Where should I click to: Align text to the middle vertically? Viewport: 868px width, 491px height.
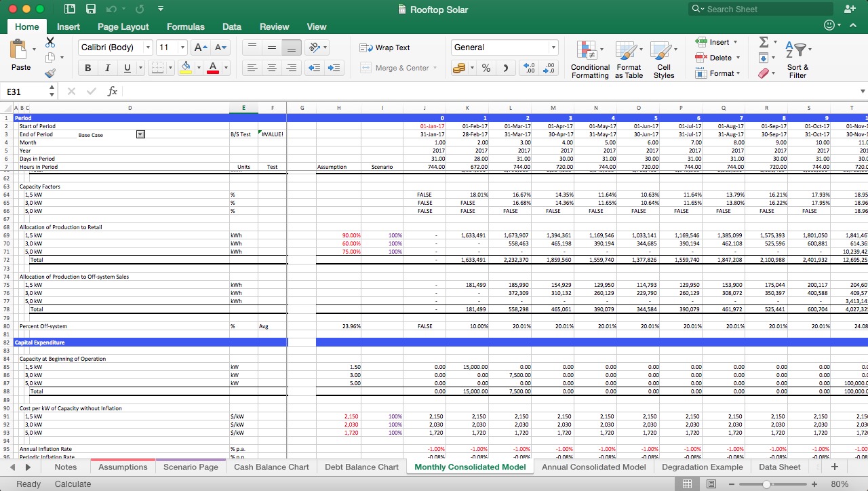pyautogui.click(x=272, y=47)
